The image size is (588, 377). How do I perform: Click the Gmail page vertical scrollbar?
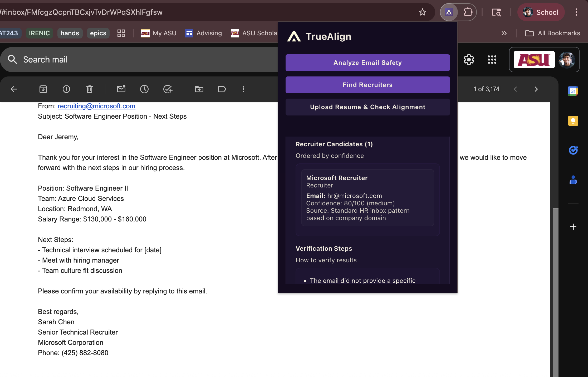(x=555, y=290)
